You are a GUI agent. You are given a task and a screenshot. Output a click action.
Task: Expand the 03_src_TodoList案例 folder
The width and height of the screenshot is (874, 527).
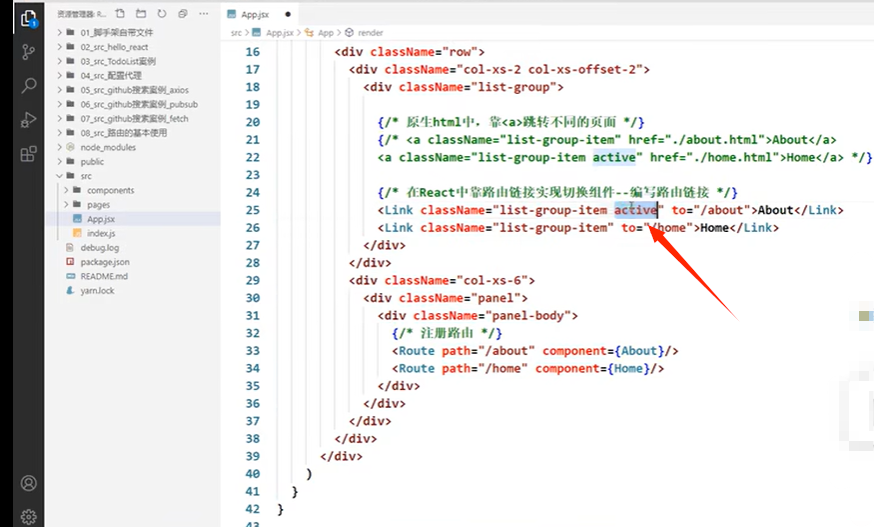pos(118,61)
